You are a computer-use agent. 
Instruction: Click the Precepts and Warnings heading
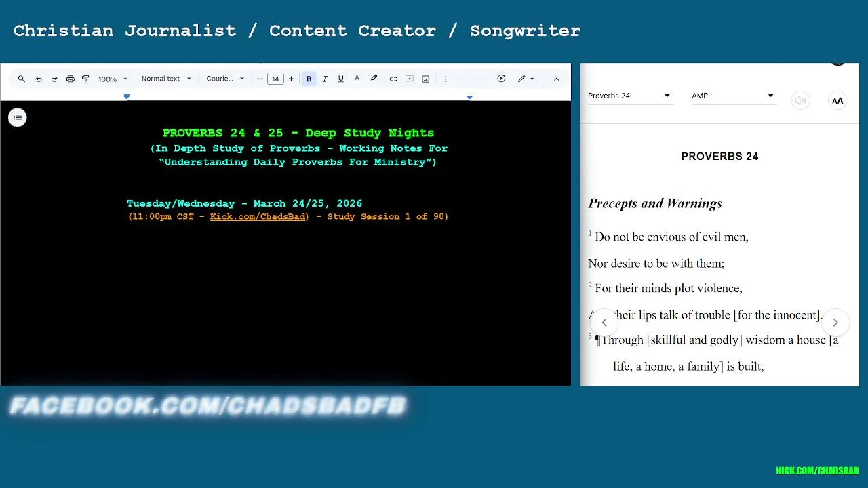point(655,203)
